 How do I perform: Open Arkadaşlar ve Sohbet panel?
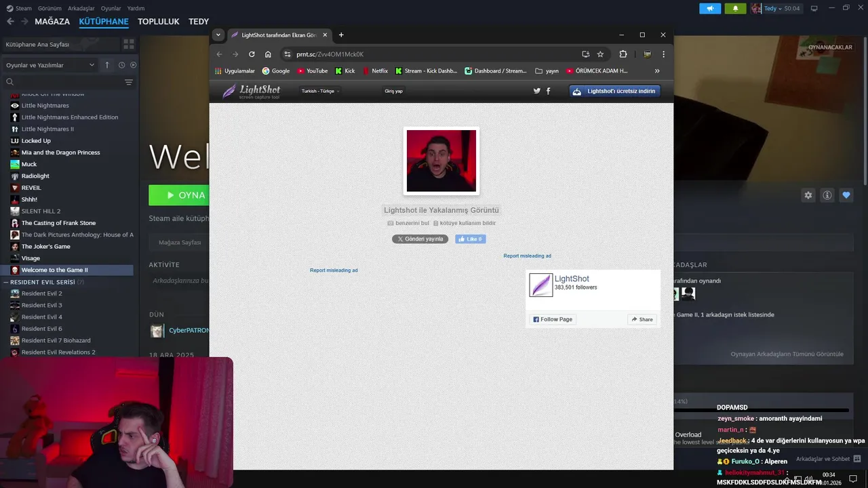click(829, 459)
